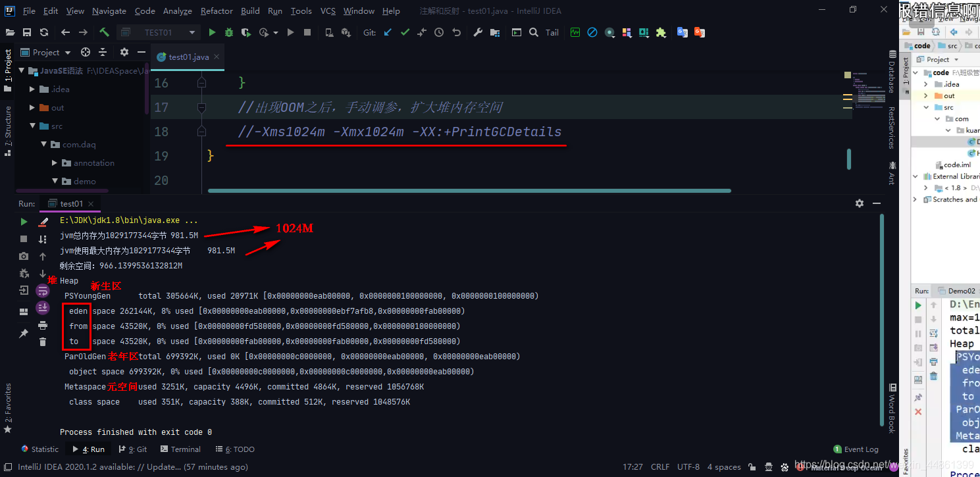This screenshot has height=477, width=980.
Task: Click the Synchronize/Reload icon in toolbar
Action: pyautogui.click(x=44, y=32)
